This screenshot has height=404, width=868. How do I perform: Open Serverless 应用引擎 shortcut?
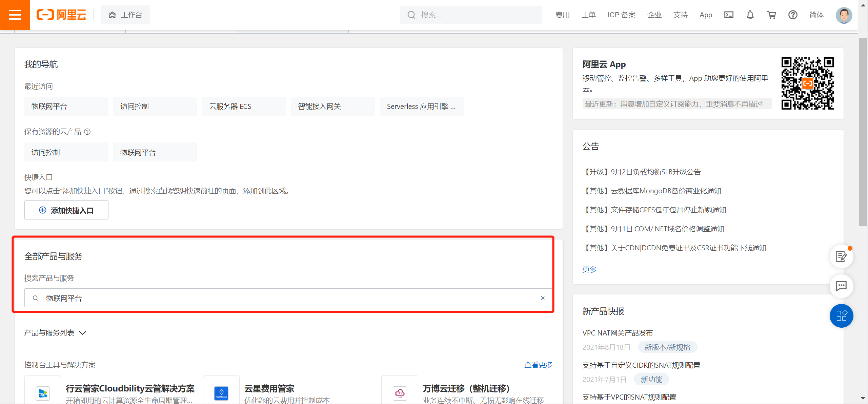point(422,106)
